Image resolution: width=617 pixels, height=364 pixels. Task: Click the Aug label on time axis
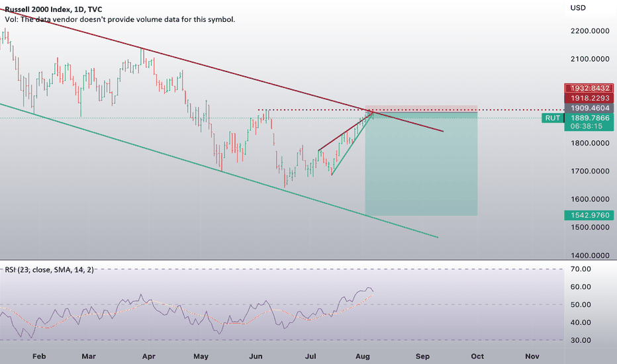tap(362, 356)
